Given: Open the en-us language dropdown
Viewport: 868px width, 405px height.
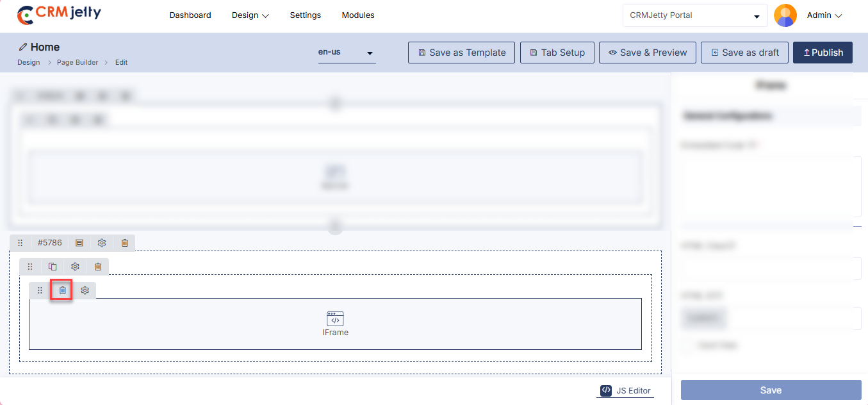Looking at the screenshot, I should (x=347, y=53).
